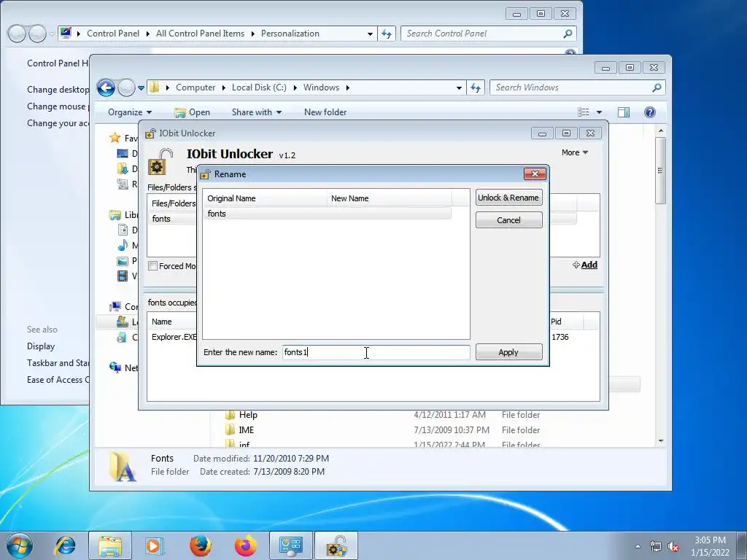Image resolution: width=747 pixels, height=560 pixels.
Task: Click the new name input field
Action: point(376,352)
